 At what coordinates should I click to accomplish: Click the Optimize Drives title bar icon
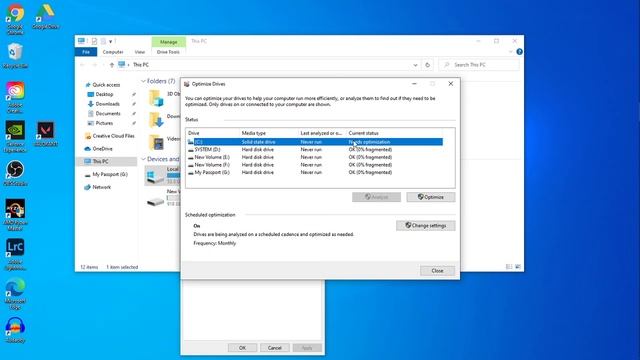[x=187, y=84]
